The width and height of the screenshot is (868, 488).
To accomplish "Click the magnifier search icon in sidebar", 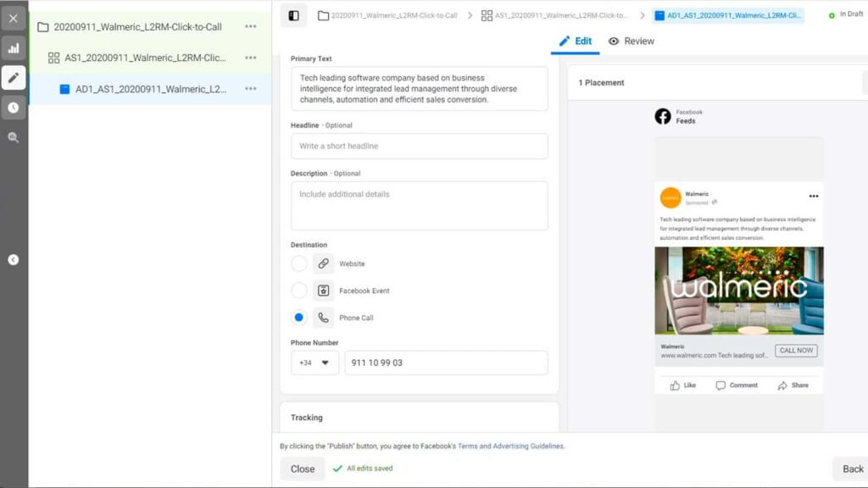I will tap(14, 137).
